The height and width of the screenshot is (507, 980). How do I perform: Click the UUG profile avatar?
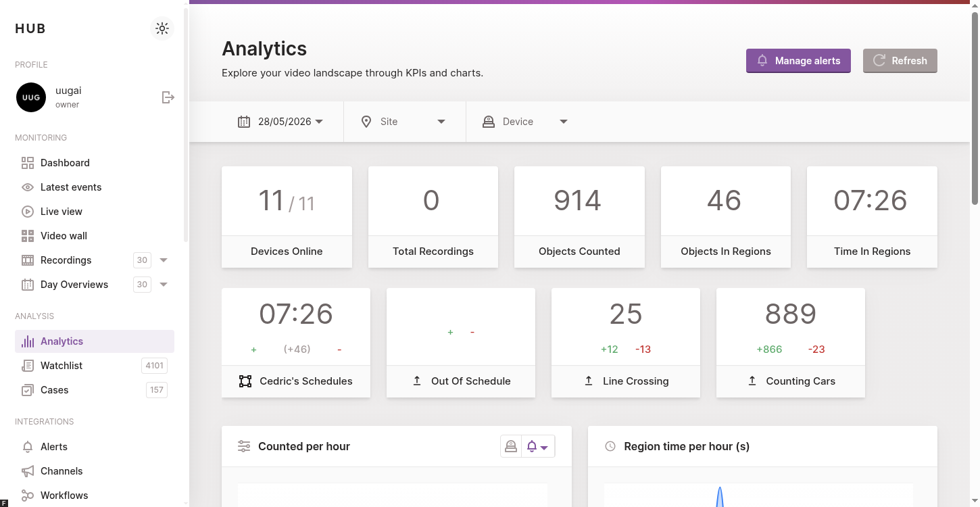[x=30, y=97]
